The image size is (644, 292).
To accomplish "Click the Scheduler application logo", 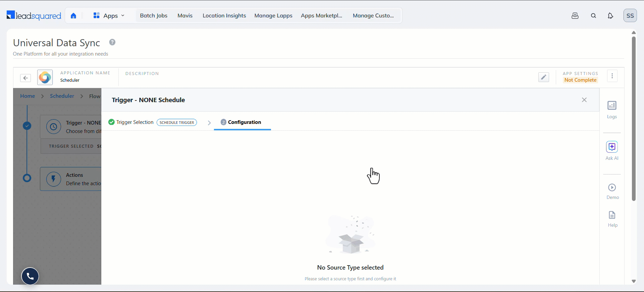I will (45, 78).
